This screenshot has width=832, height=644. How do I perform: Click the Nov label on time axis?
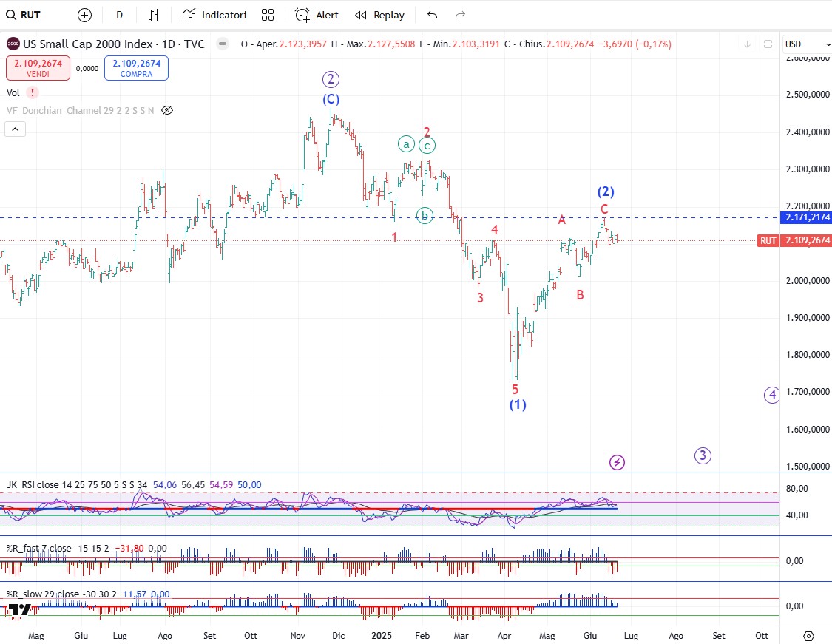click(x=298, y=636)
